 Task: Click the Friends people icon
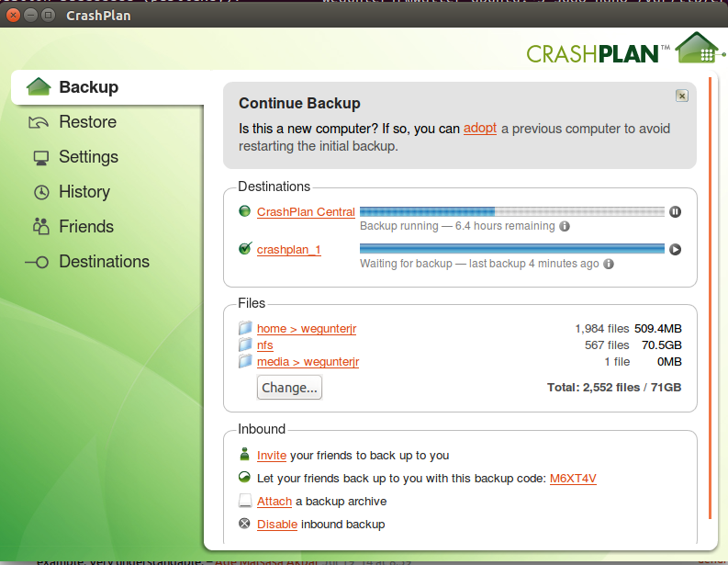(41, 226)
